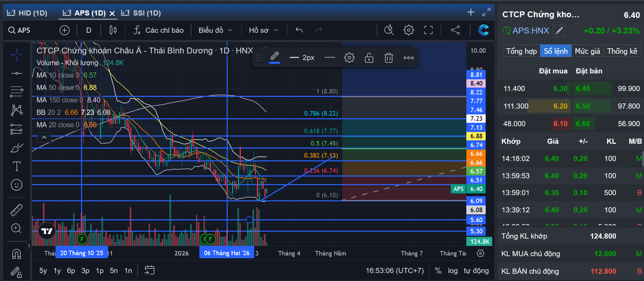Edit the APS:HNX symbol with pencil icon
Viewport: 644px width, 281px height.
click(x=559, y=31)
